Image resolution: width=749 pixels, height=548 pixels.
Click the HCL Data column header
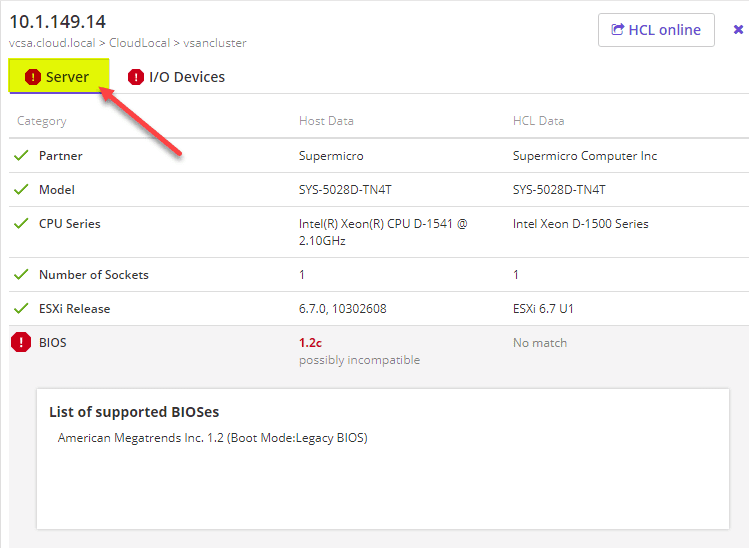tap(538, 121)
